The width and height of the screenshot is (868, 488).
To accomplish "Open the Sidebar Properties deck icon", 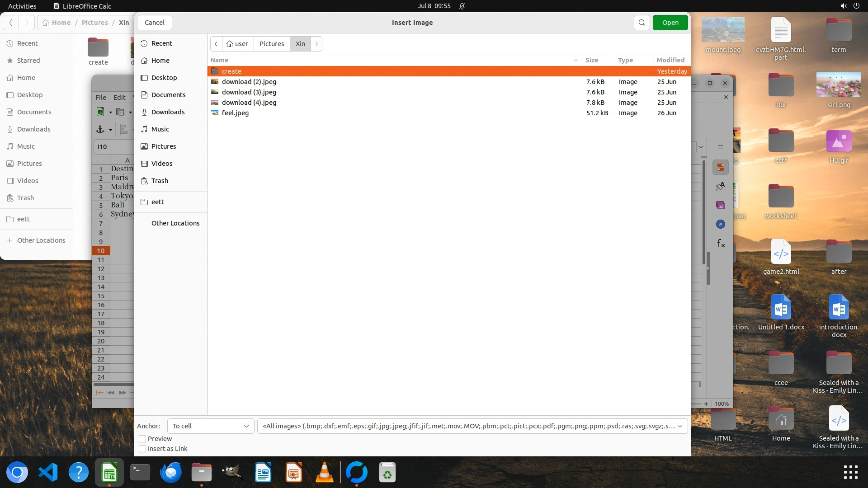I will click(721, 167).
